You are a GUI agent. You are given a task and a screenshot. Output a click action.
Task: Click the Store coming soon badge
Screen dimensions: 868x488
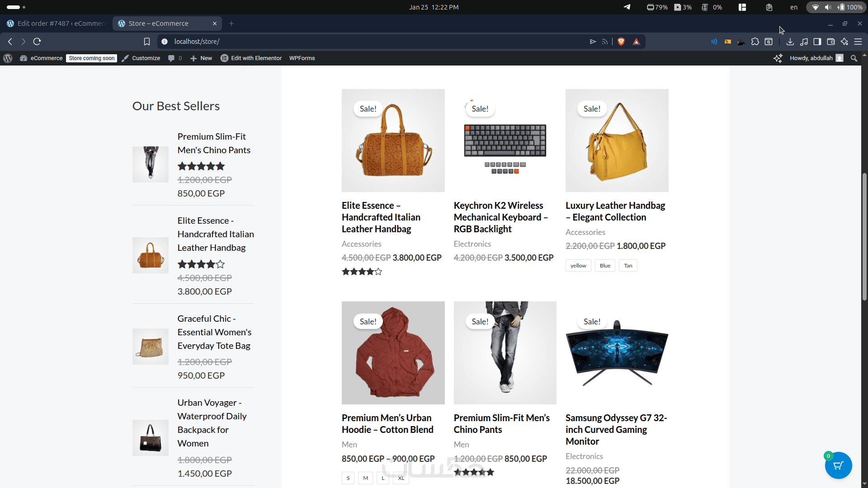(91, 58)
